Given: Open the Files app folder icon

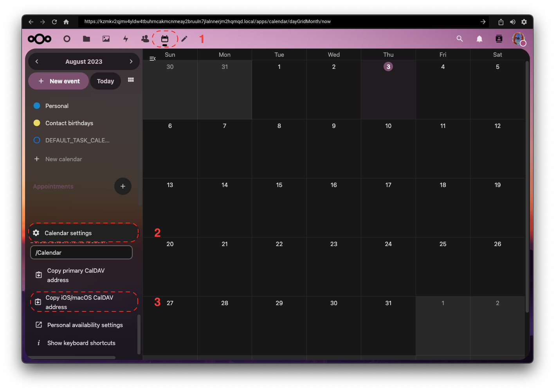Looking at the screenshot, I should 86,39.
